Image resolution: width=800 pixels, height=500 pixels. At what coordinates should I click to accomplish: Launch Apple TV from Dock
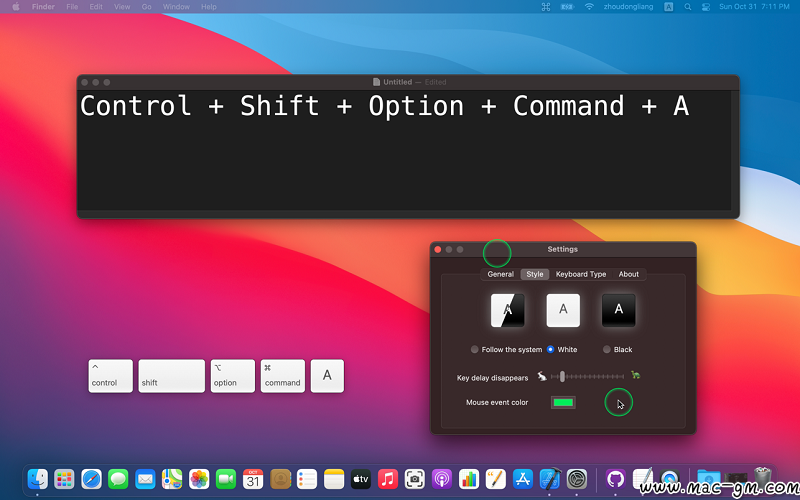[361, 479]
